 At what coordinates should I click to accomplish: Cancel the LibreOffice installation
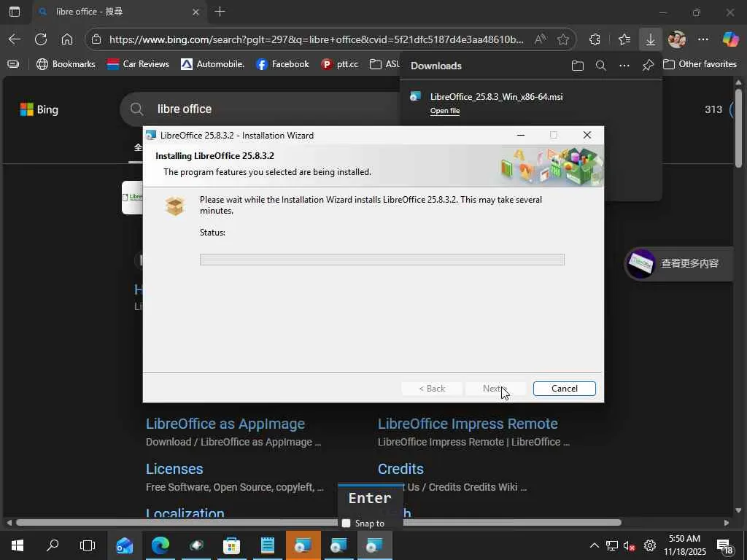point(564,389)
